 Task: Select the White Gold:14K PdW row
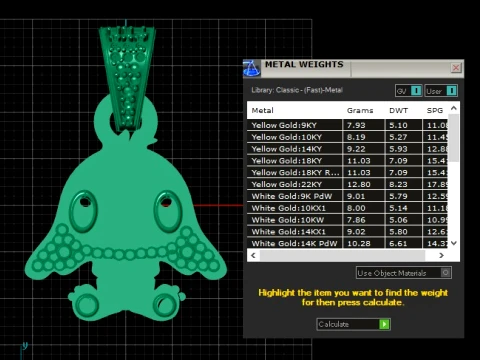[x=347, y=243]
